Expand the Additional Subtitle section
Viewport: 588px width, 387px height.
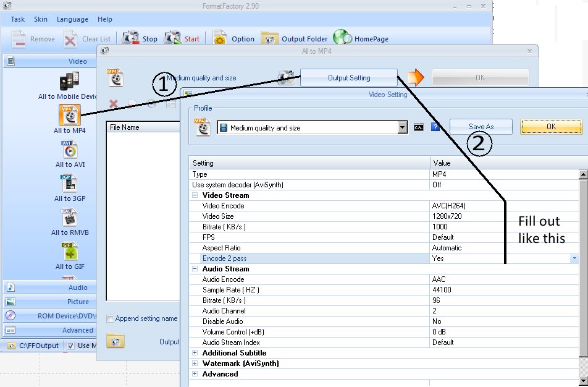coord(195,353)
